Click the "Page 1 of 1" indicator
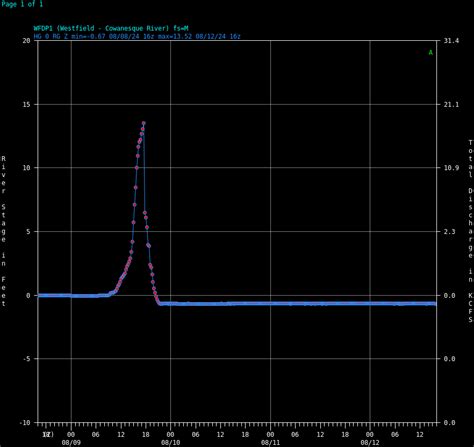The height and width of the screenshot is (447, 474). (22, 4)
